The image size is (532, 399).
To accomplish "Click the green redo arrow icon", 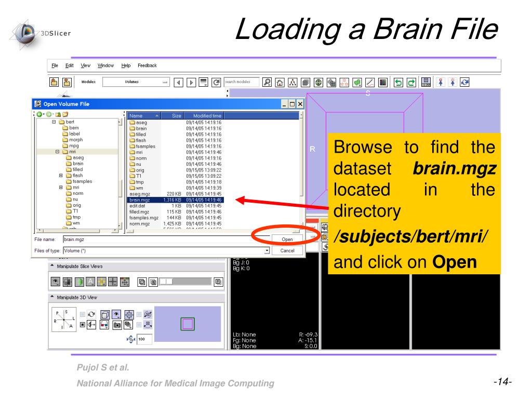I will (x=411, y=83).
